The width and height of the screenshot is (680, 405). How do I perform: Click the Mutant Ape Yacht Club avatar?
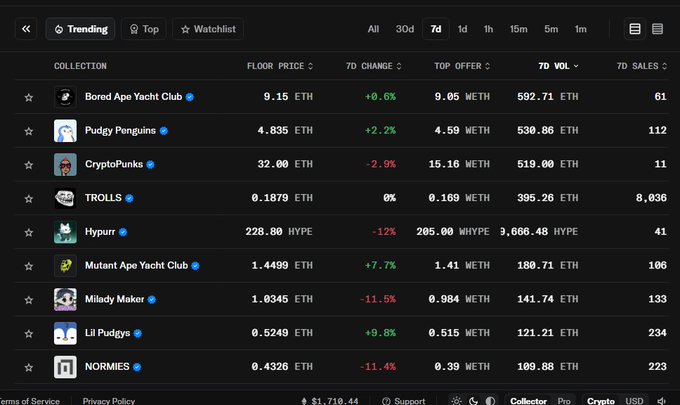pyautogui.click(x=65, y=265)
